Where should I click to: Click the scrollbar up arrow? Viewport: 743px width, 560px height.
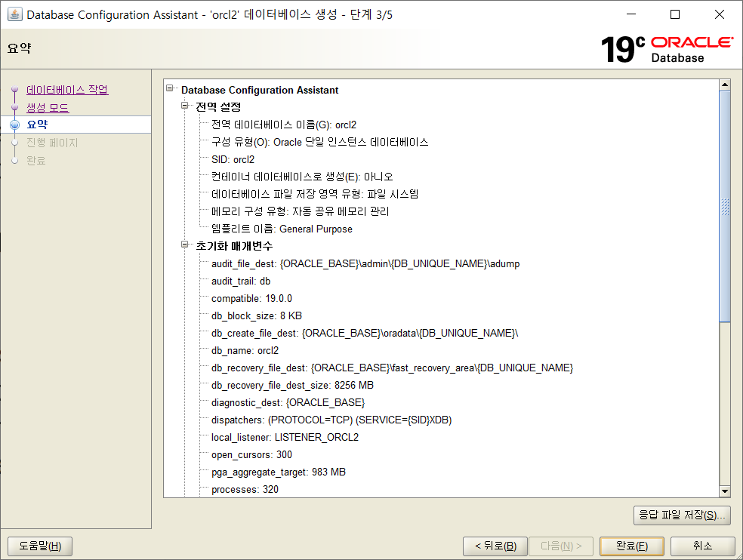(725, 85)
